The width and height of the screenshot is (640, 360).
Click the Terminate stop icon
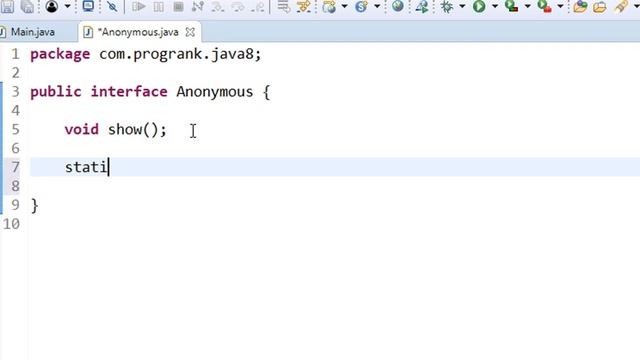tap(178, 6)
